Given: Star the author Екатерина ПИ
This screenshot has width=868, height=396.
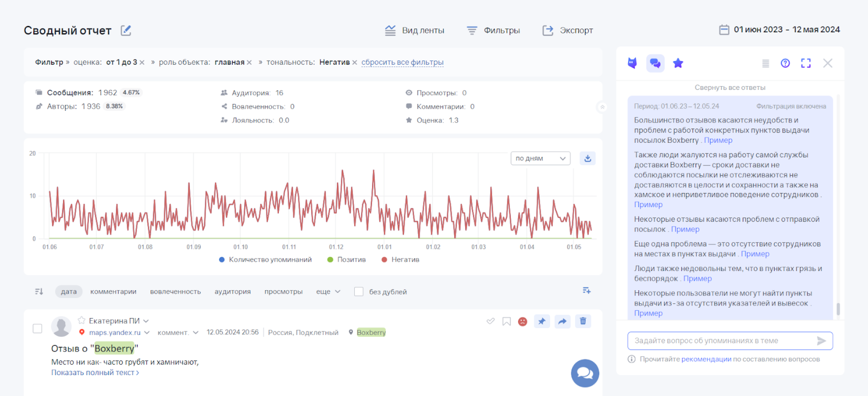Looking at the screenshot, I should 82,320.
